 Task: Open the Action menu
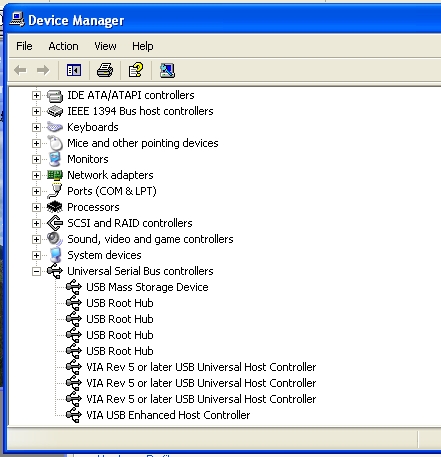pyautogui.click(x=63, y=46)
